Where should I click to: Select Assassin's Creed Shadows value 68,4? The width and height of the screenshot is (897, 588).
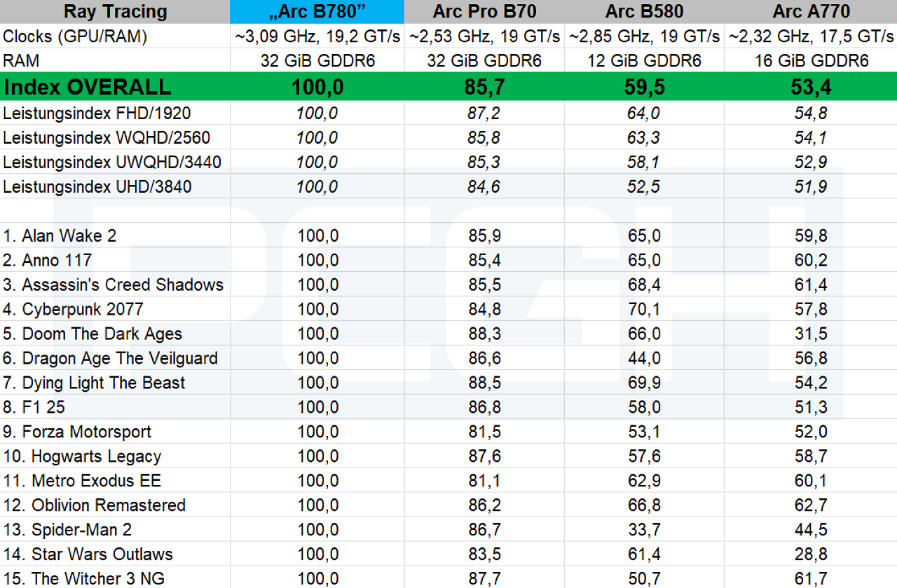point(644,285)
